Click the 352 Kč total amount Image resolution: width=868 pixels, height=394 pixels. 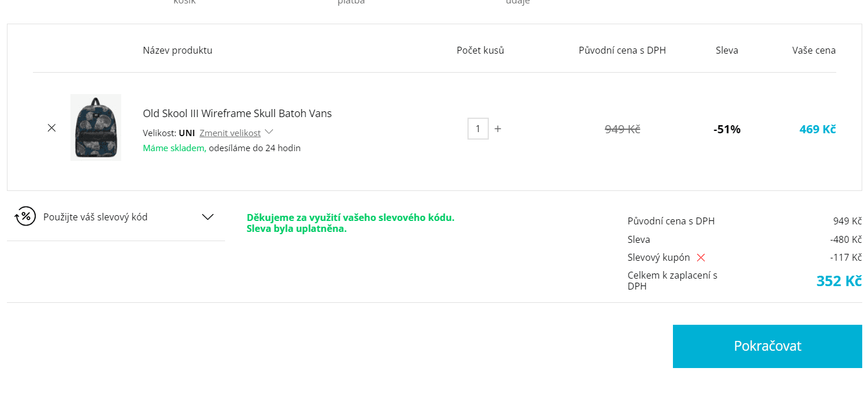coord(839,281)
